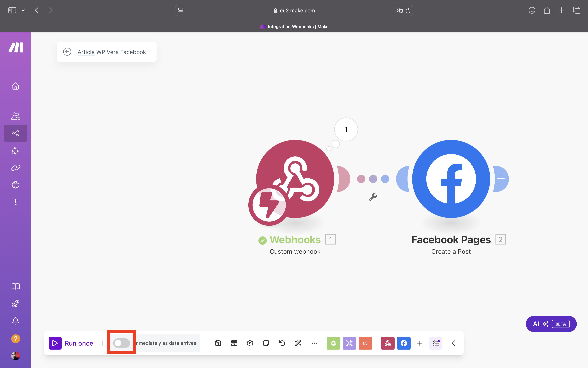This screenshot has width=588, height=368.
Task: Add a favorite app with plus
Action: (420, 343)
